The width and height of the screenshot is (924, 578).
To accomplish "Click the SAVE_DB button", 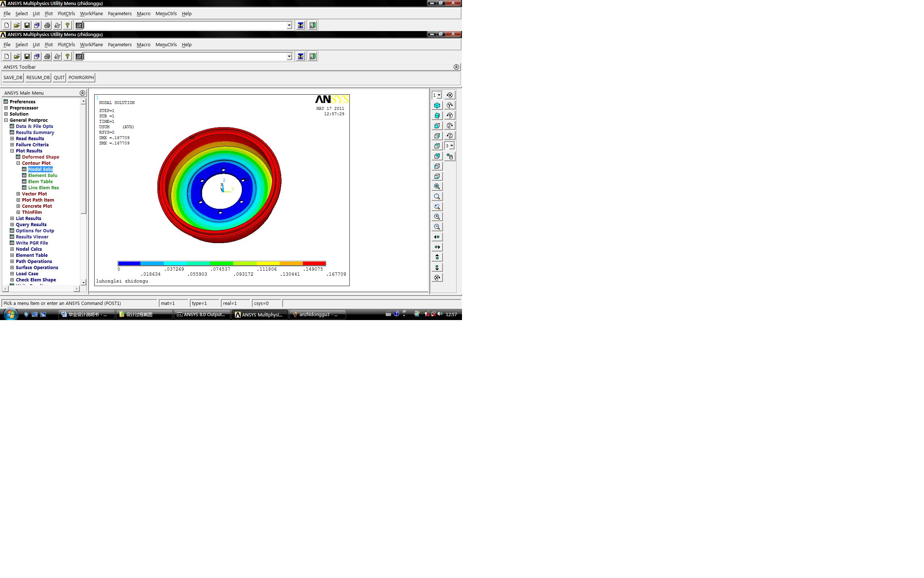I will click(13, 78).
